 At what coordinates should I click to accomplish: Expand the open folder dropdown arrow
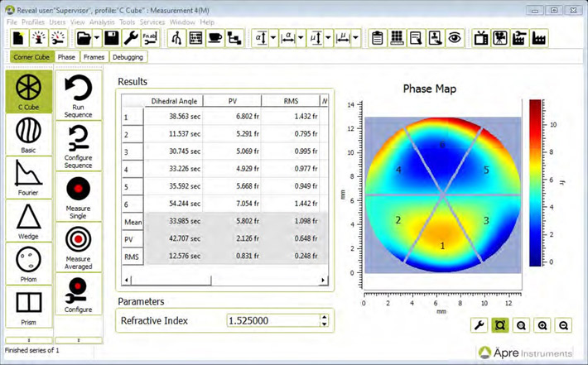coord(97,38)
